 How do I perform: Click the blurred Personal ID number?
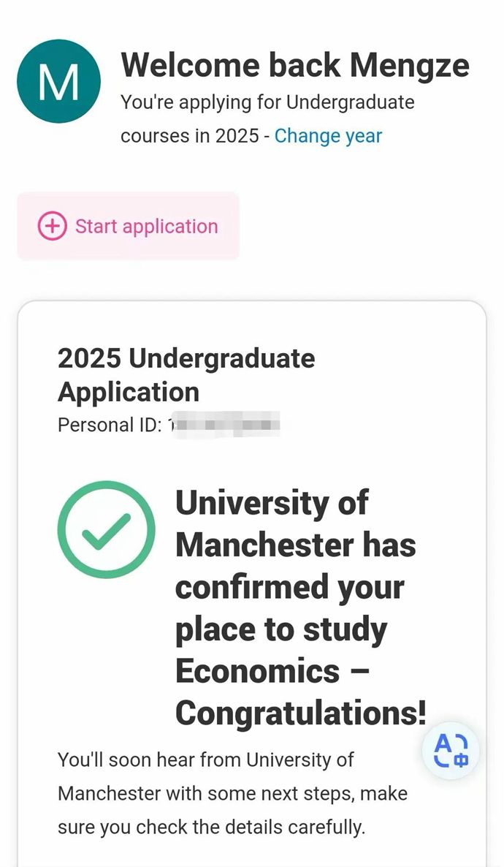[225, 425]
